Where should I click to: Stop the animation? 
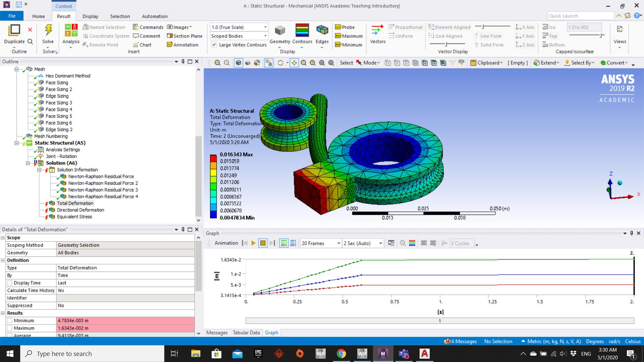pyautogui.click(x=263, y=243)
